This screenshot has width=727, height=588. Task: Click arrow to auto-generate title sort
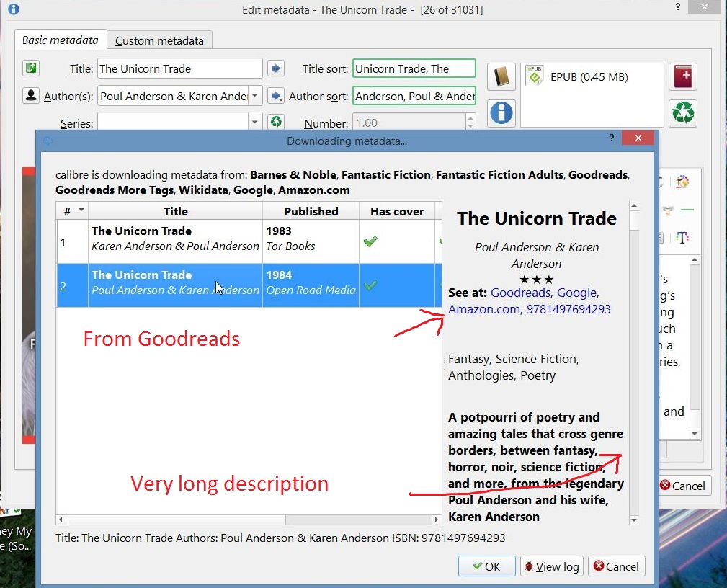[276, 68]
